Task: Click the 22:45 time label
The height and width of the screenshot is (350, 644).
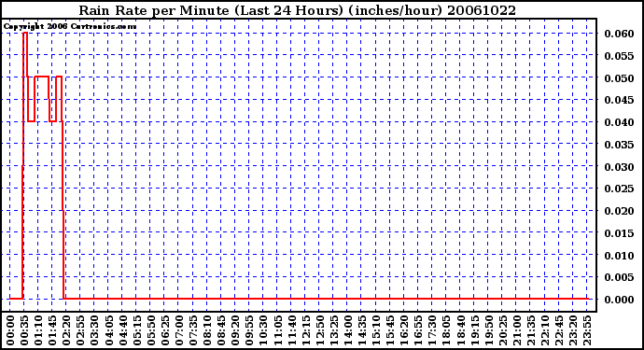Action: pyautogui.click(x=558, y=330)
